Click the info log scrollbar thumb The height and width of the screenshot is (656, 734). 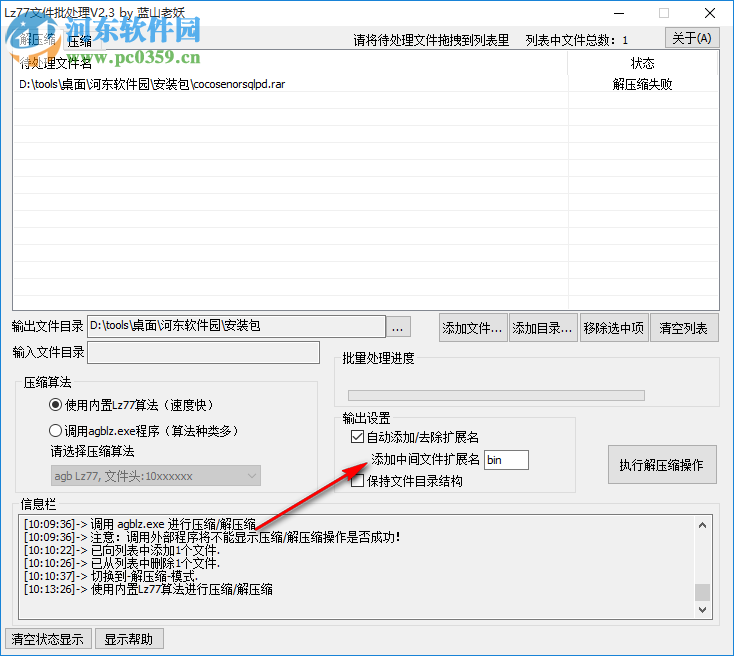point(702,592)
